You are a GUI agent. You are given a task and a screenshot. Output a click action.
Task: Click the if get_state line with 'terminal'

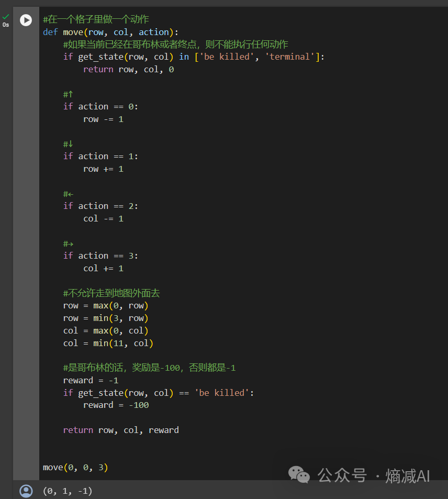tap(194, 57)
